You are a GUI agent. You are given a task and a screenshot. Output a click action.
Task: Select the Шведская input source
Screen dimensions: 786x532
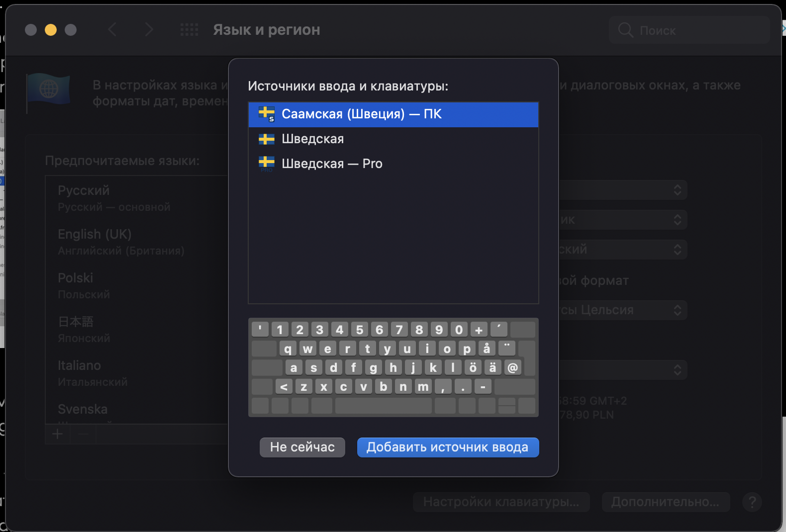[x=393, y=139]
